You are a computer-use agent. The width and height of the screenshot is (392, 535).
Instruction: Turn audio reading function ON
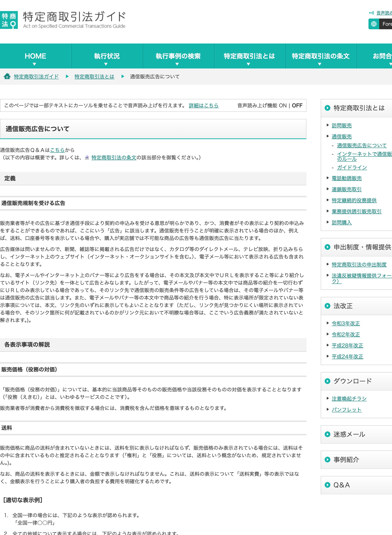pyautogui.click(x=283, y=105)
